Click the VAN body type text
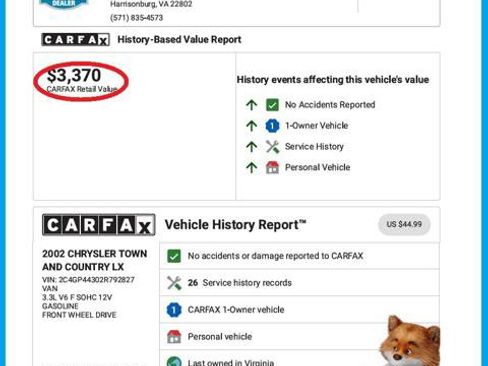The width and height of the screenshot is (488, 366). [x=50, y=289]
